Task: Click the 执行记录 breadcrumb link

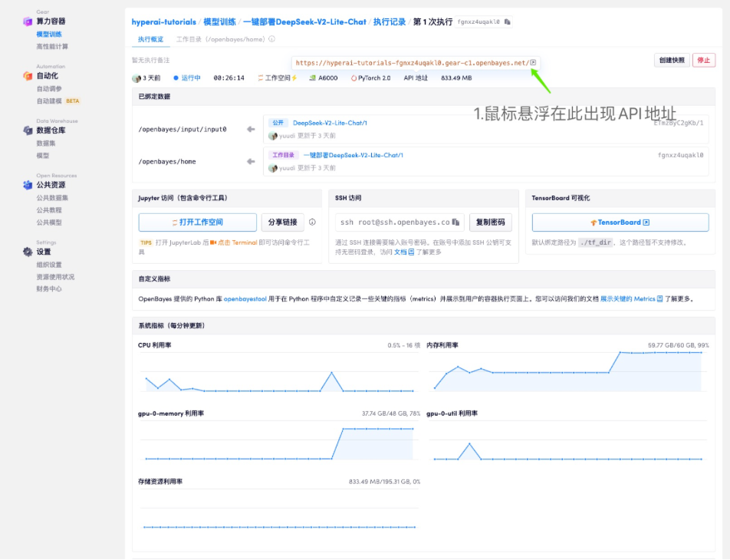Action: pyautogui.click(x=390, y=22)
